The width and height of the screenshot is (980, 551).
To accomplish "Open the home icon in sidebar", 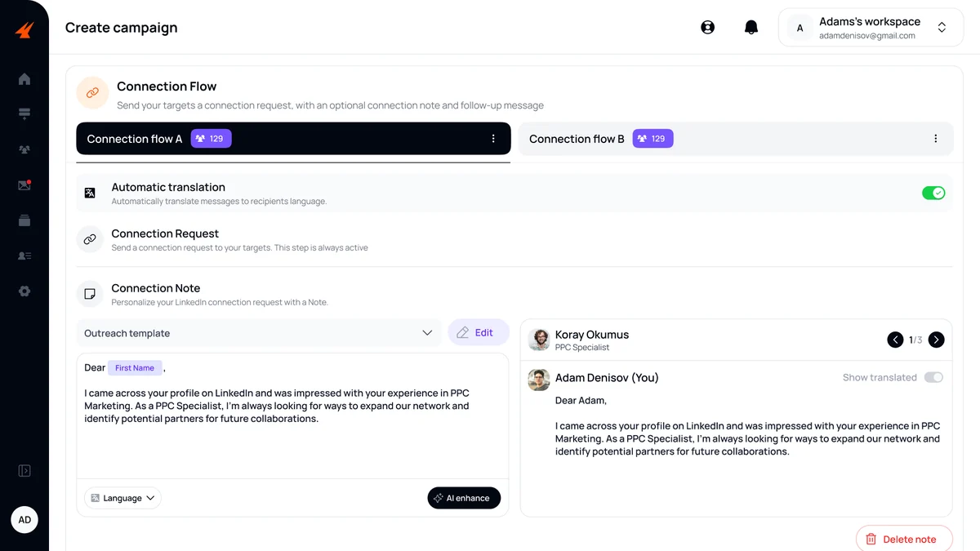I will tap(24, 79).
